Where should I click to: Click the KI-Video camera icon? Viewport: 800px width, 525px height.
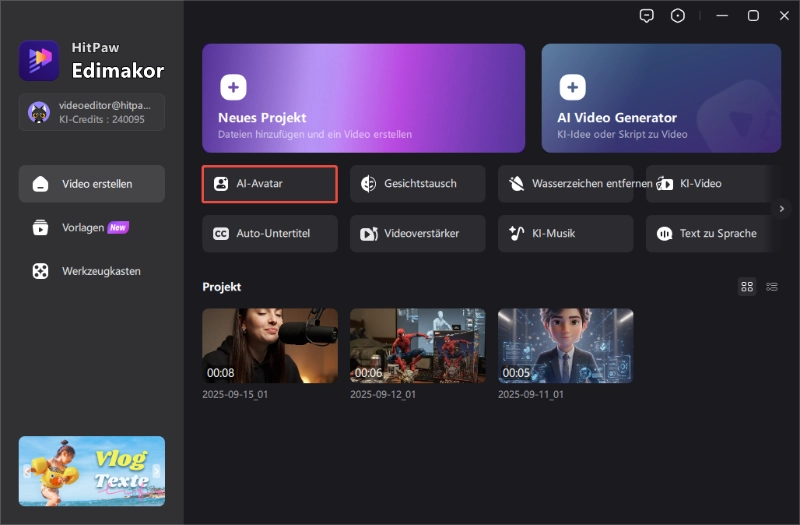[664, 184]
